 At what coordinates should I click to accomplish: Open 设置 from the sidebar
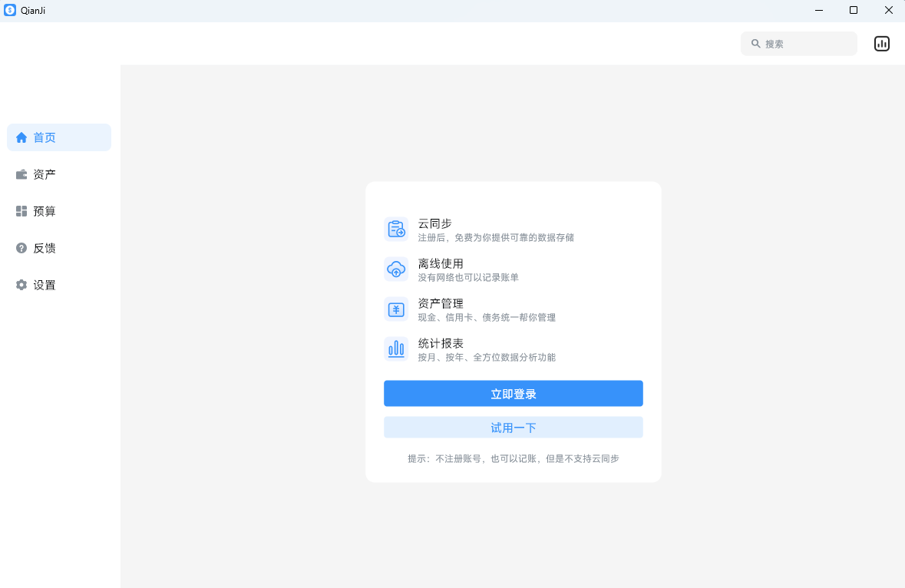pos(44,285)
